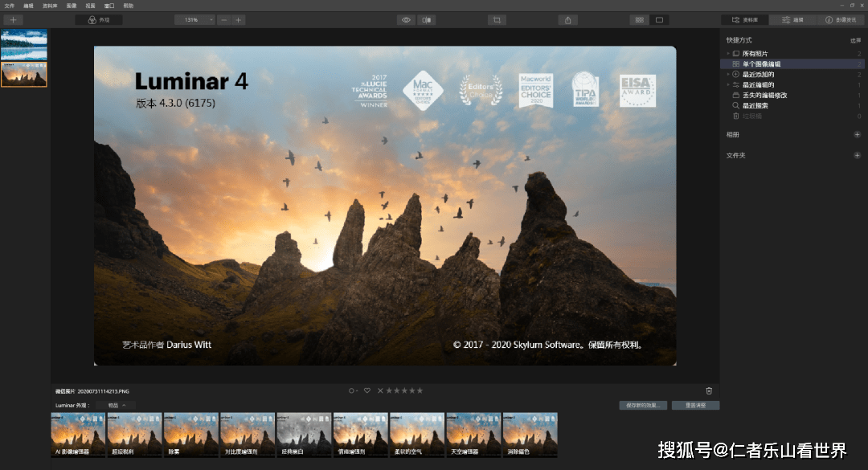
Task: Click the reset adjustments button
Action: coord(695,405)
